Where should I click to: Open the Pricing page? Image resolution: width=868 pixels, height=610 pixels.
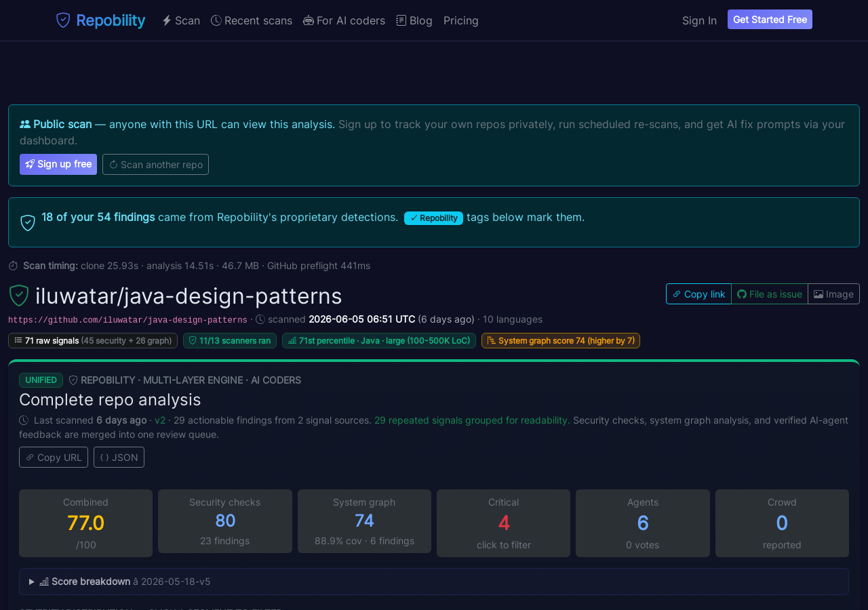[x=461, y=20]
